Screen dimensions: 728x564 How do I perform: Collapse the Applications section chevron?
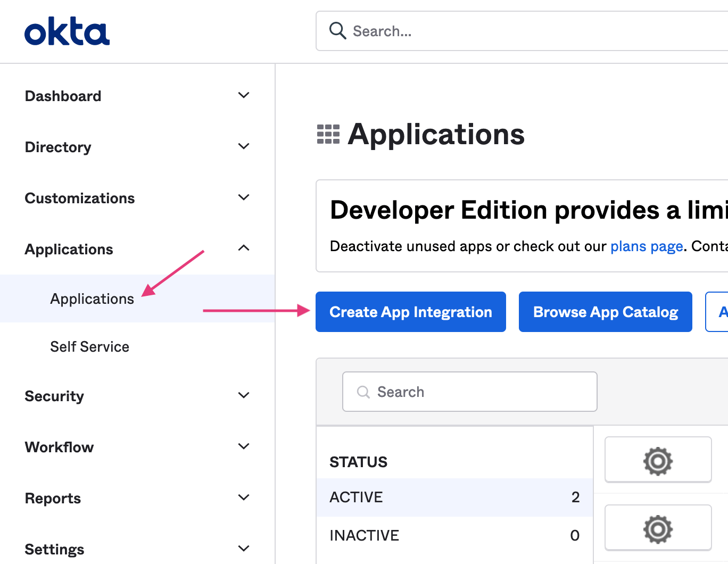[x=244, y=248]
